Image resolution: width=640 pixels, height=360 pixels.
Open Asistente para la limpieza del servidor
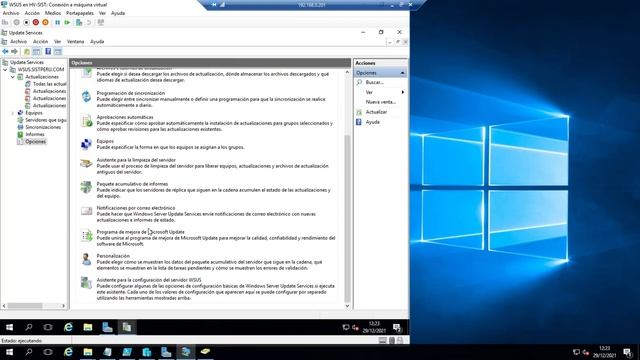coord(136,160)
